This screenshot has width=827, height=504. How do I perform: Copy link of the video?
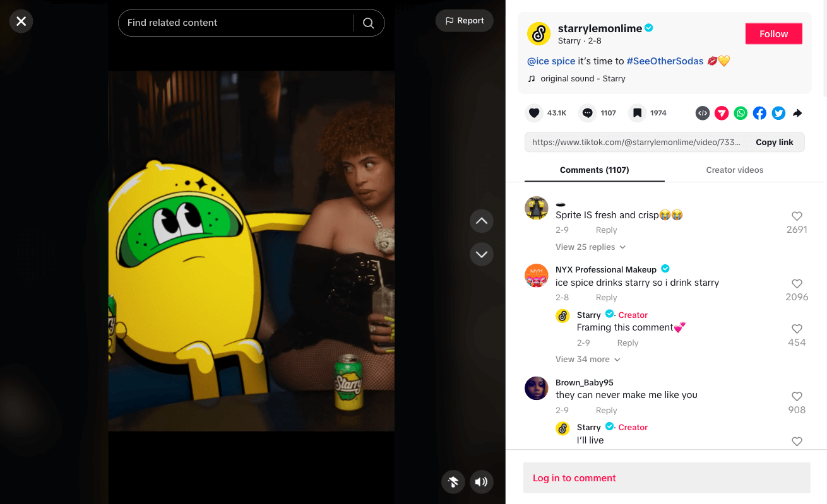775,143
